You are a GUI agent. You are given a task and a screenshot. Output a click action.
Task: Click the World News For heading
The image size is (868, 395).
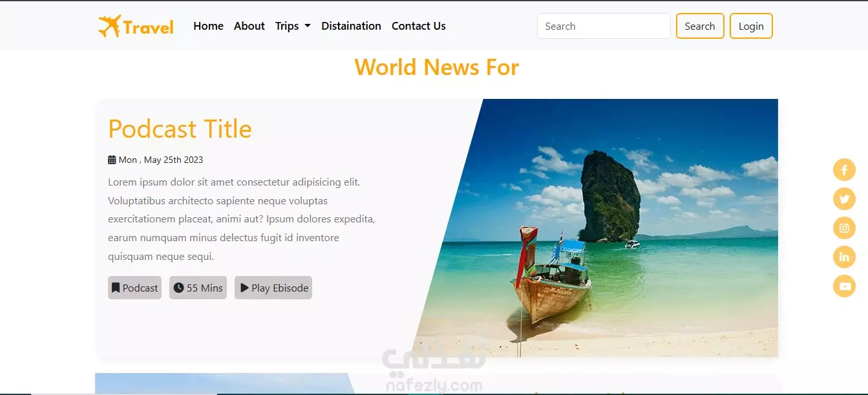(437, 67)
